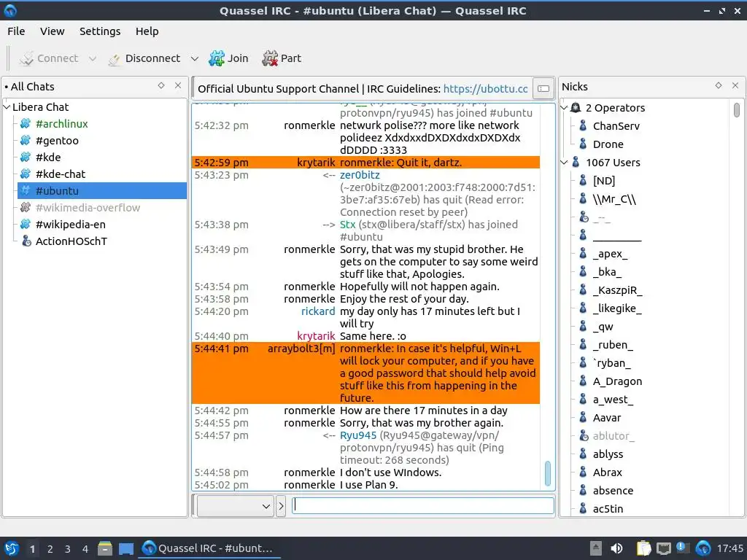Open the greyed #wikimedia-overflow channel
The image size is (747, 560).
(x=88, y=208)
